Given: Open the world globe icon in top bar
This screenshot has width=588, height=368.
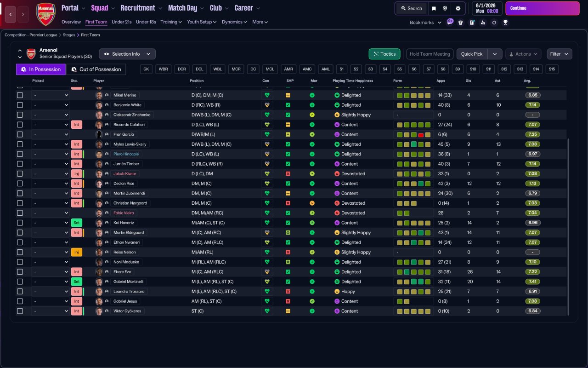Looking at the screenshot, I should pos(446,8).
